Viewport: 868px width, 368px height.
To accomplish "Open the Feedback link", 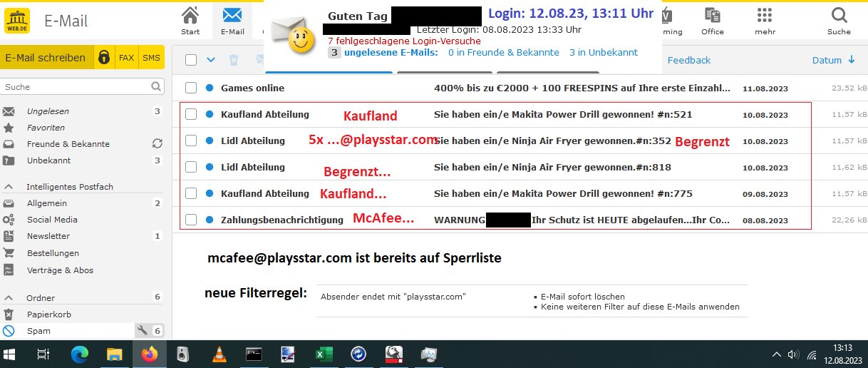I will tap(689, 60).
